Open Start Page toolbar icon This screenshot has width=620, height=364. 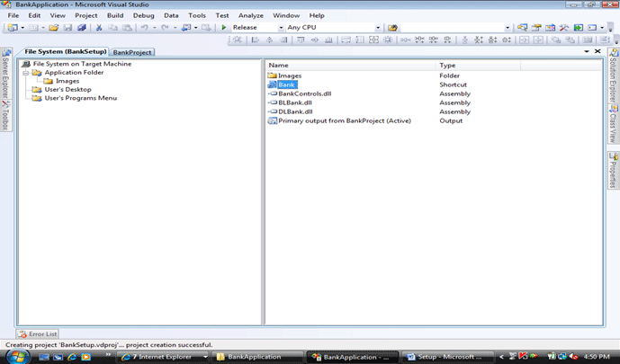[x=578, y=27]
